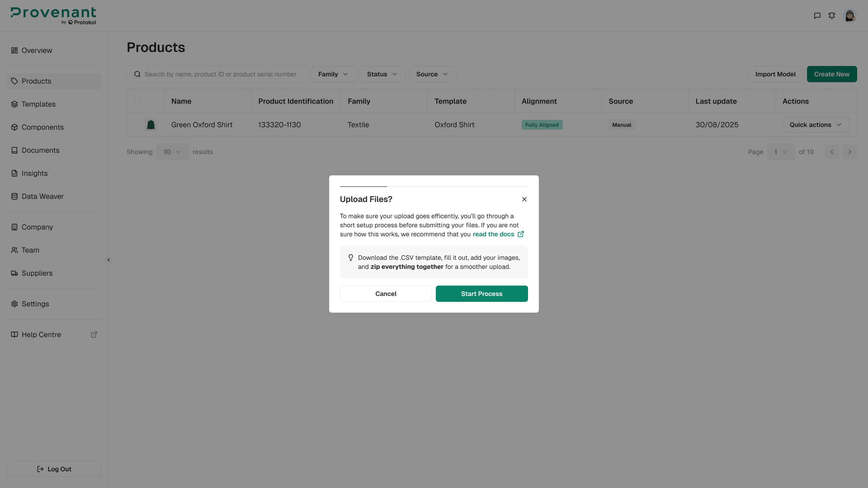This screenshot has height=488, width=868.
Task: Open Products in the sidebar
Action: [x=54, y=81]
